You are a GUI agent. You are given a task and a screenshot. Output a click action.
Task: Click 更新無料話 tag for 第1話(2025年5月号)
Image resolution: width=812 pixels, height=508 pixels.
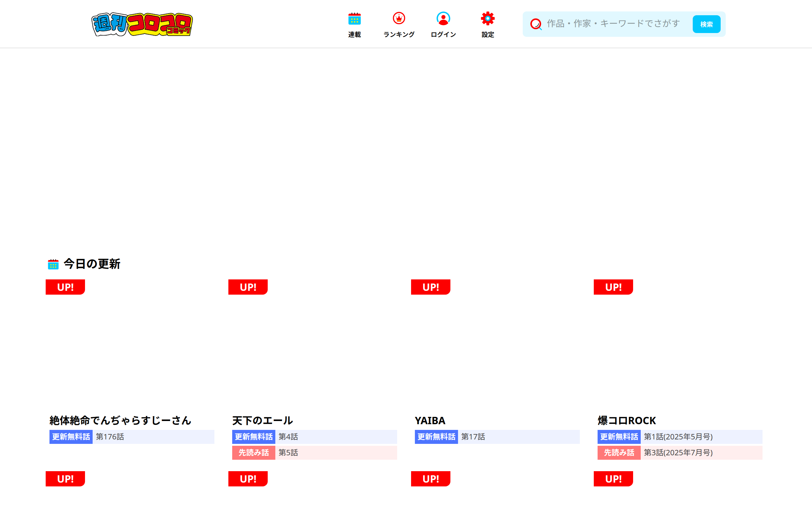click(619, 437)
